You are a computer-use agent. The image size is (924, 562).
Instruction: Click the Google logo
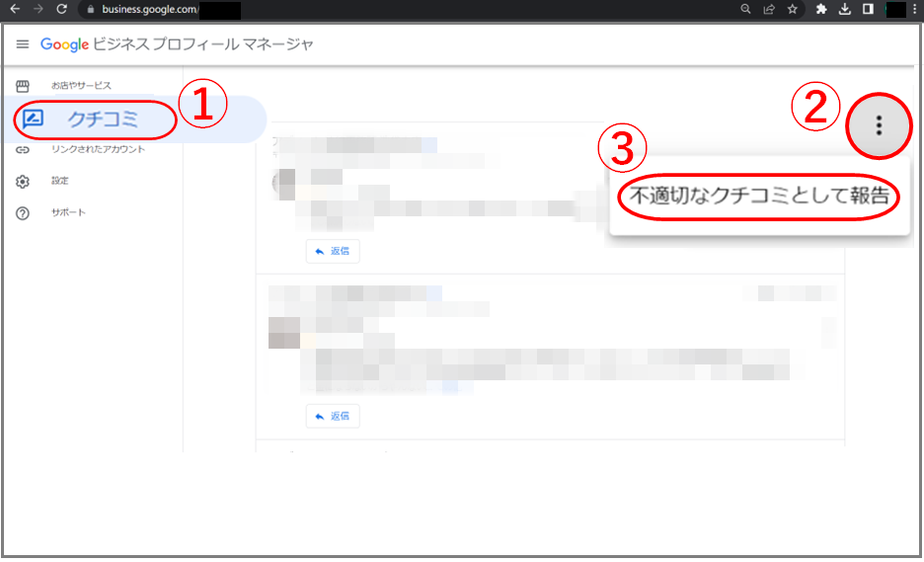[64, 44]
